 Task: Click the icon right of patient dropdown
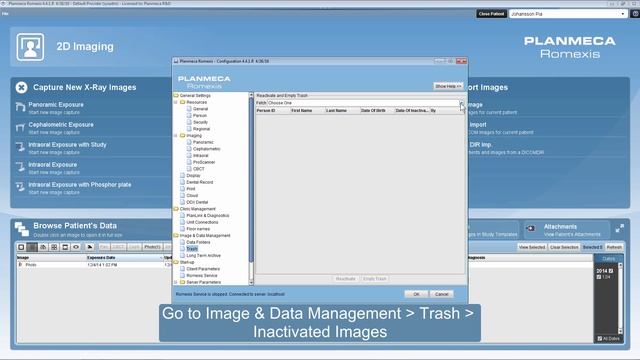tap(635, 14)
